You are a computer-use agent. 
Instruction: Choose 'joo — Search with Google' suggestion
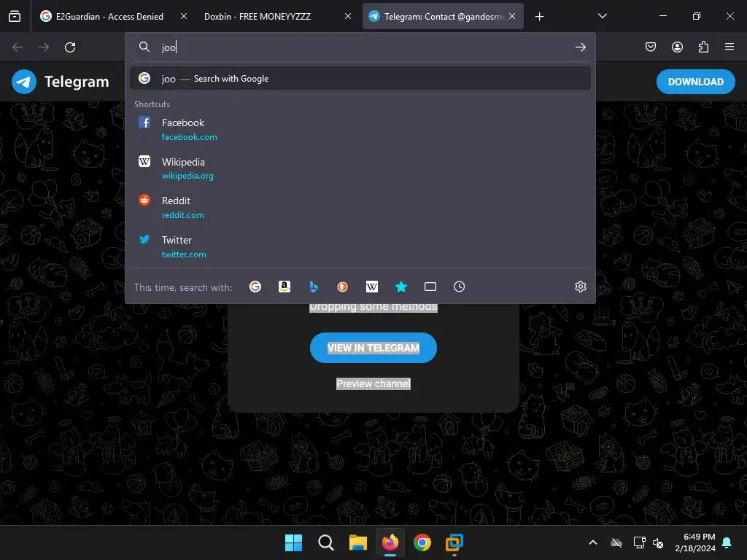[360, 79]
